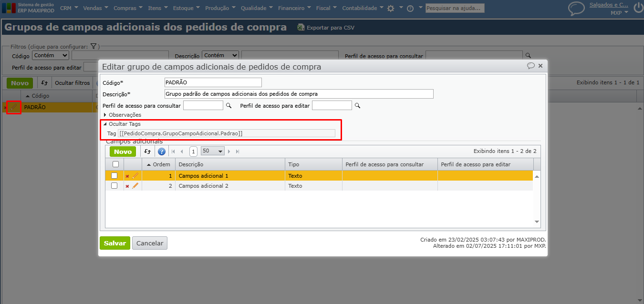Tick the checkbox for Campos adicional 2
The height and width of the screenshot is (304, 644).
tap(114, 186)
